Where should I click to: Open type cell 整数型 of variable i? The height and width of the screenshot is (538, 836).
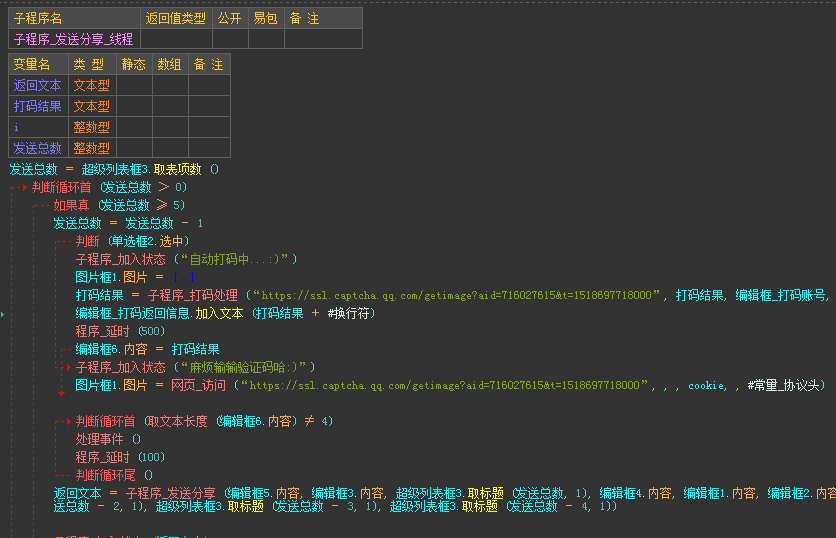(x=92, y=127)
